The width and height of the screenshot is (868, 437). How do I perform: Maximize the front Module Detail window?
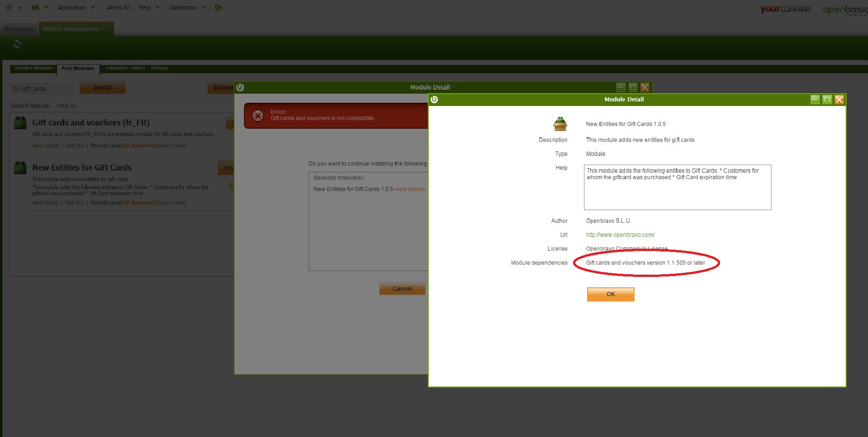(827, 100)
